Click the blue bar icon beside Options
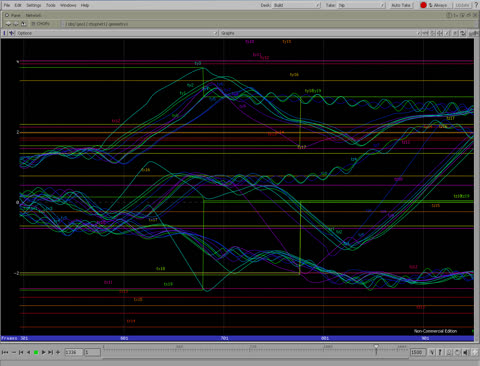The height and width of the screenshot is (366, 480). coord(4,33)
